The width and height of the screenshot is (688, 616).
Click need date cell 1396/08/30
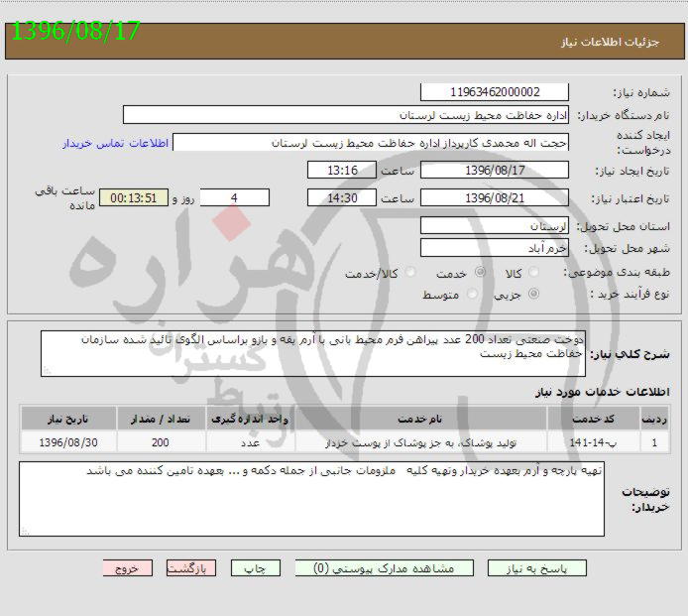pos(68,442)
